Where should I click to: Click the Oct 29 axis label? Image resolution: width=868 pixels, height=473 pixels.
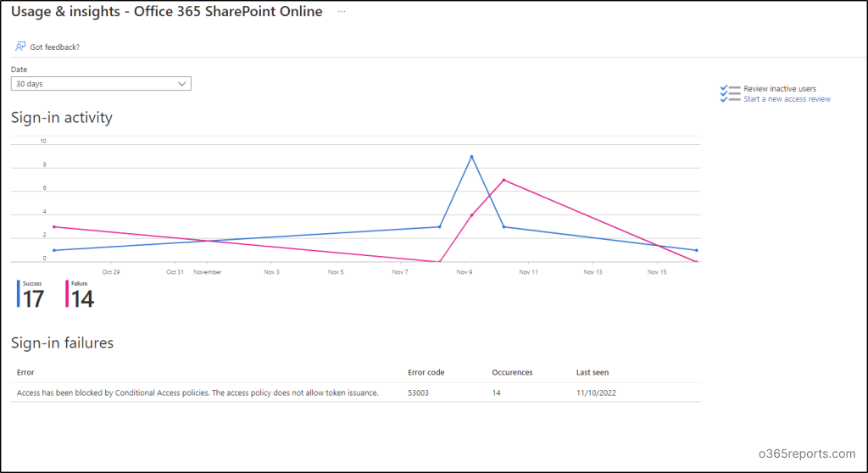[x=111, y=272]
